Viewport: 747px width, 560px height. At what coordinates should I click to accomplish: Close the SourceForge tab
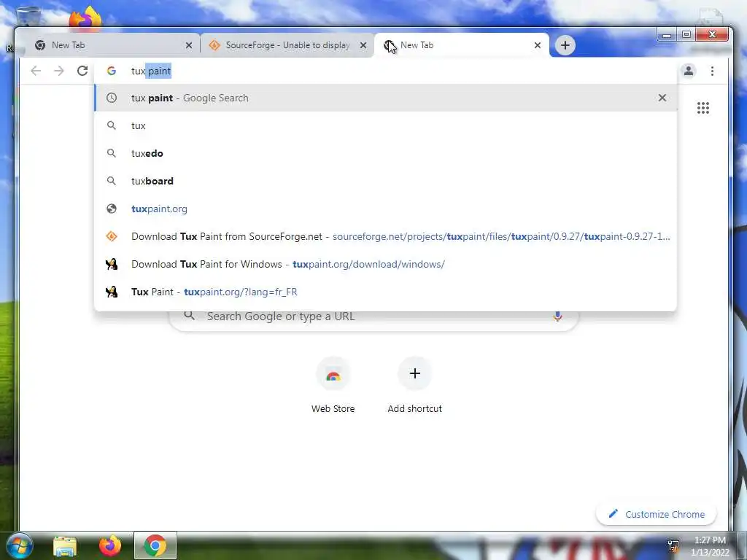pyautogui.click(x=363, y=45)
